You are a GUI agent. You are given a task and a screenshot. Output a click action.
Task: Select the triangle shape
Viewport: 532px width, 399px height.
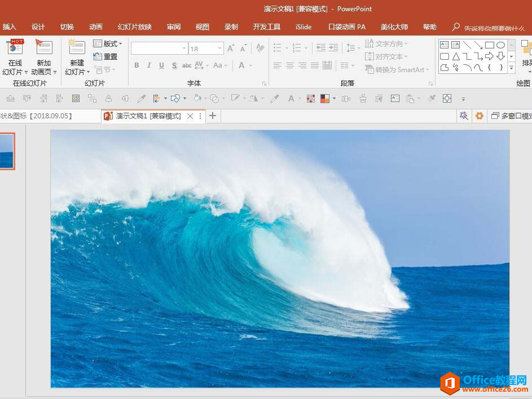pyautogui.click(x=456, y=56)
